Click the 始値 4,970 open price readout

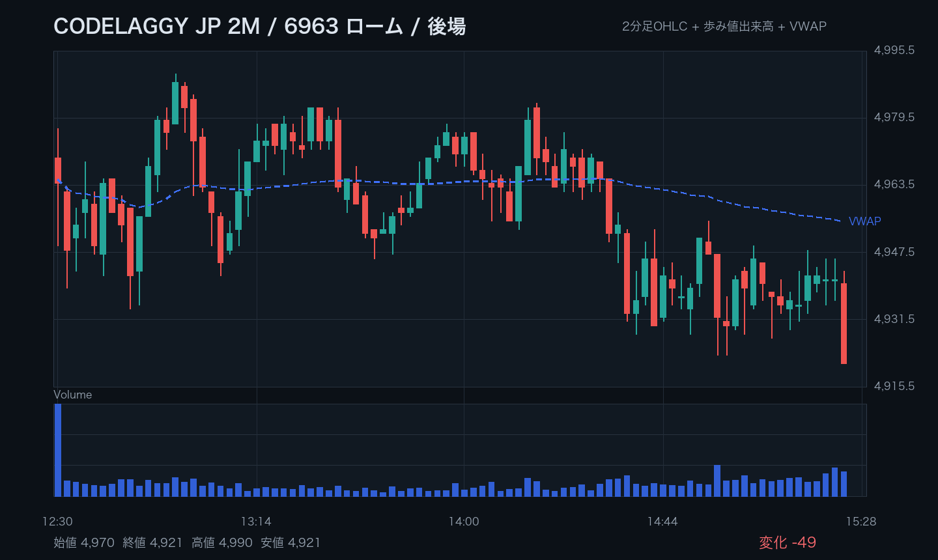84,542
